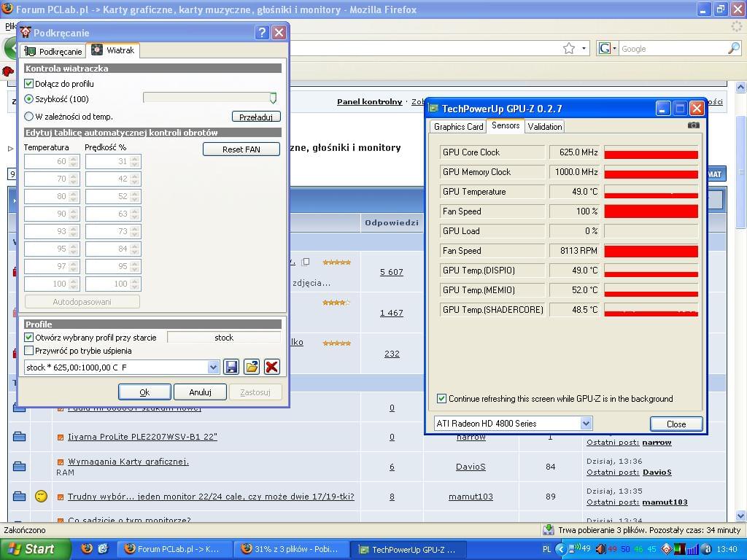
Task: Click the fan speed slider handle
Action: pos(273,98)
